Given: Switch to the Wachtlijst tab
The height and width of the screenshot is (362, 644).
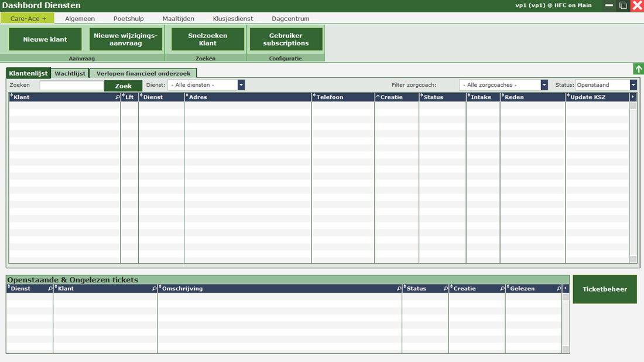Looking at the screenshot, I should [x=70, y=73].
